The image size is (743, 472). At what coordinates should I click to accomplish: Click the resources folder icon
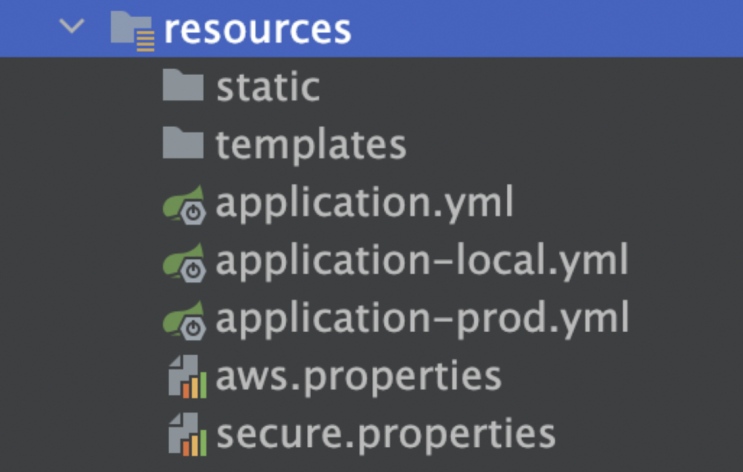pos(132,31)
